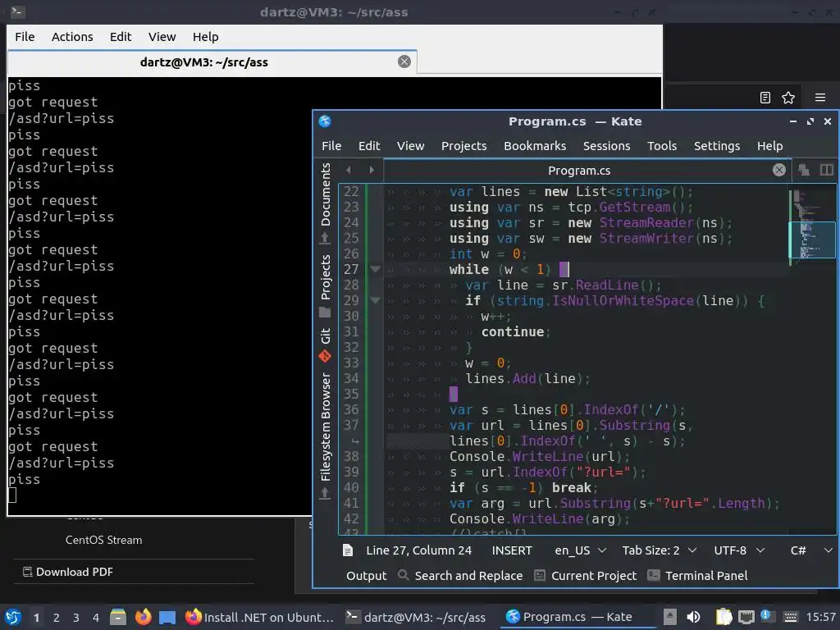Open the Terminal Panel in Kate
This screenshot has width=840, height=630.
pos(697,575)
